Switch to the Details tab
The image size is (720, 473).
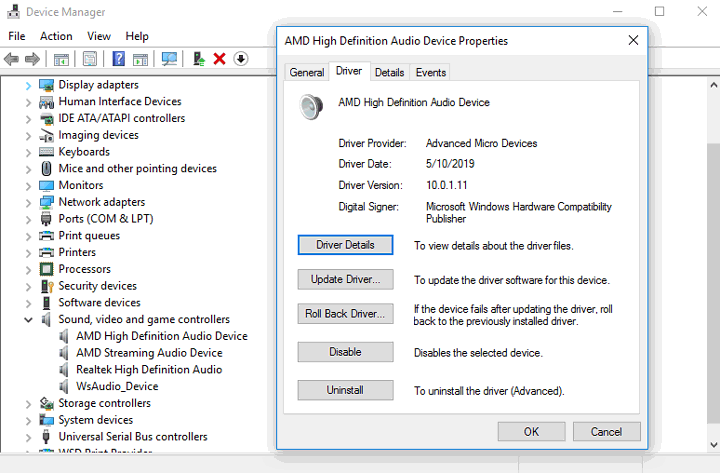pos(389,73)
